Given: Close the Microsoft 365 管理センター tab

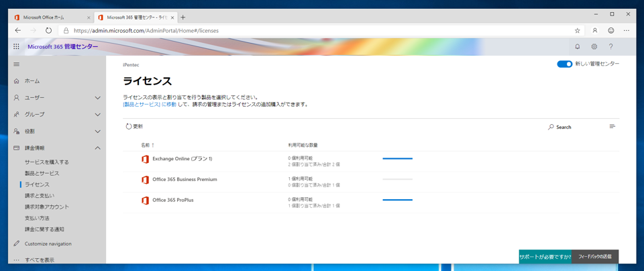Looking at the screenshot, I should point(172,17).
